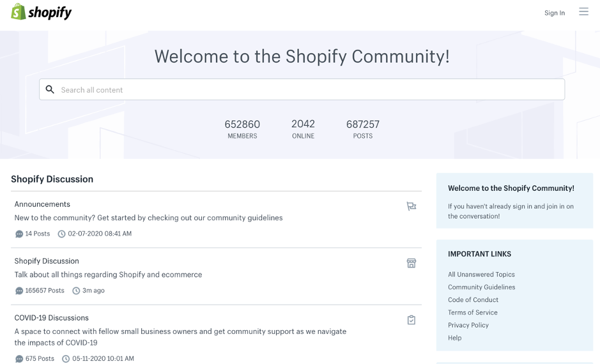The width and height of the screenshot is (600, 364).
Task: Click the IMPORTANT LINKS heading
Action: point(479,254)
